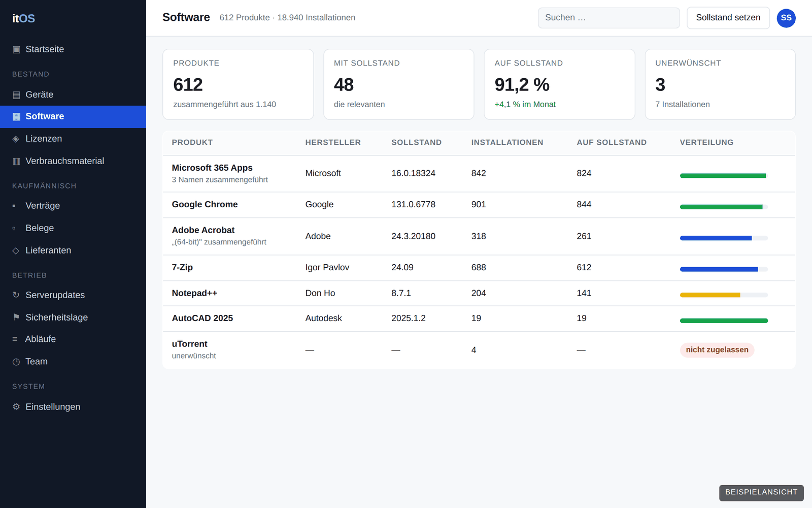The image size is (812, 508).
Task: Click the Sollstand column header
Action: tap(417, 143)
